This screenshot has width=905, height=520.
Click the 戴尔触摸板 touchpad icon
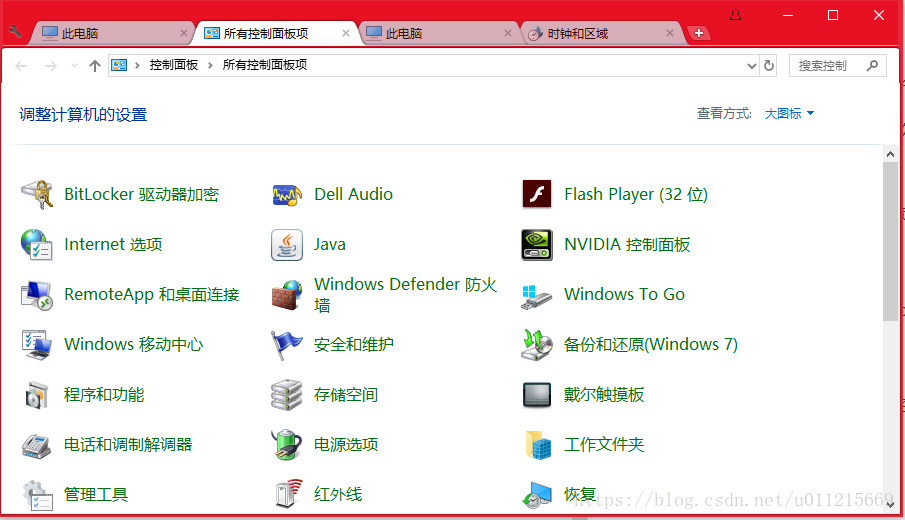(x=537, y=395)
